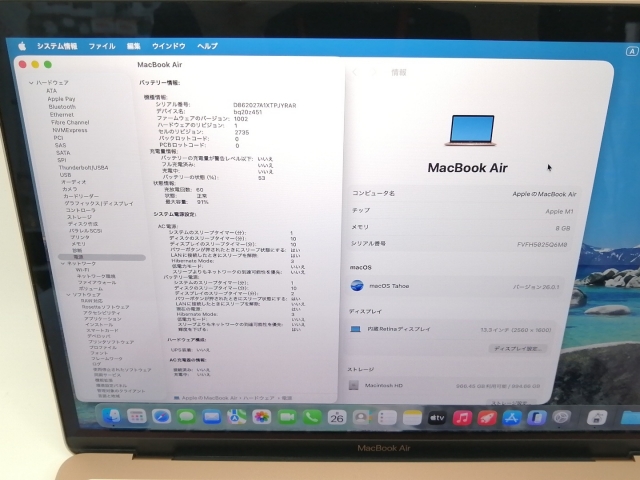Collapse the ソフトウェア tree section
The image size is (640, 480).
coord(68,294)
